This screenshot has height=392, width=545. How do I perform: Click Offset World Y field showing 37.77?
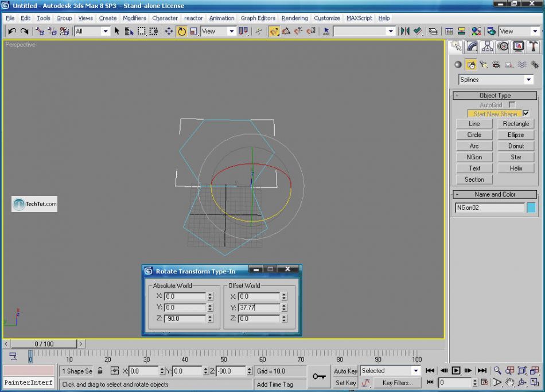point(259,307)
